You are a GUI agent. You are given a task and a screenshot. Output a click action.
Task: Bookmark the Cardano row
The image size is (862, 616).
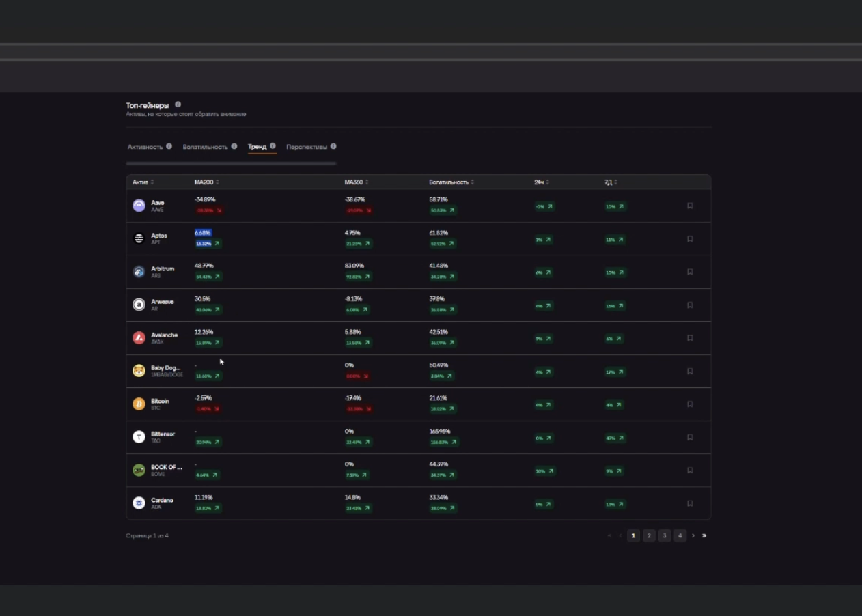pos(690,503)
